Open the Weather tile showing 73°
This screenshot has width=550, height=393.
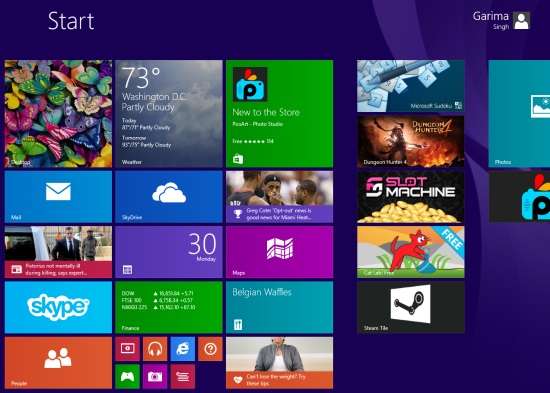tap(169, 114)
